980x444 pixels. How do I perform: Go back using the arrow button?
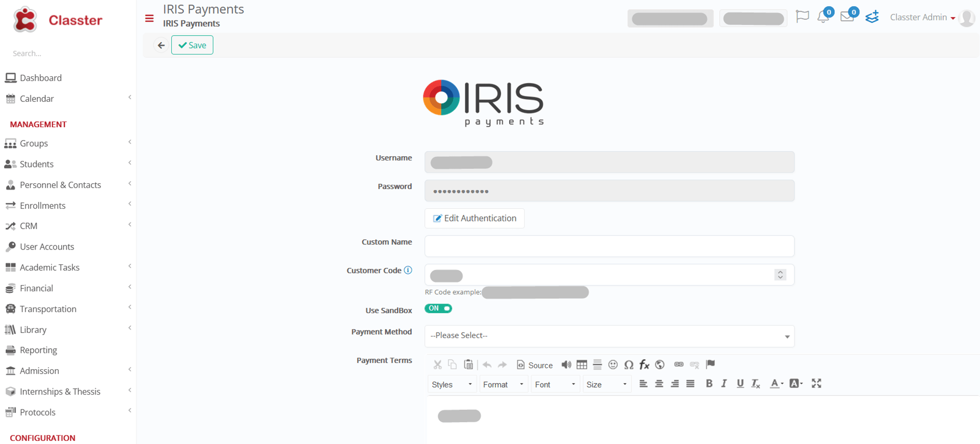click(x=161, y=45)
